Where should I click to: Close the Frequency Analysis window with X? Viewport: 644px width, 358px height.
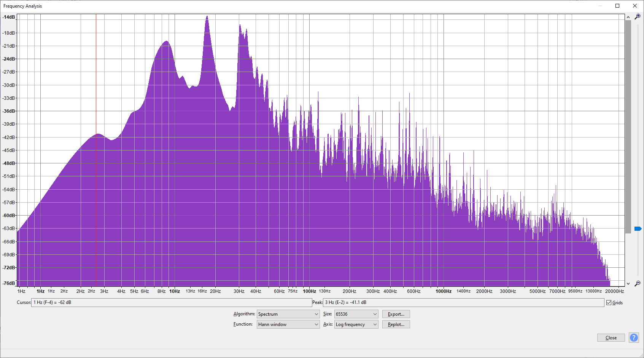click(635, 6)
